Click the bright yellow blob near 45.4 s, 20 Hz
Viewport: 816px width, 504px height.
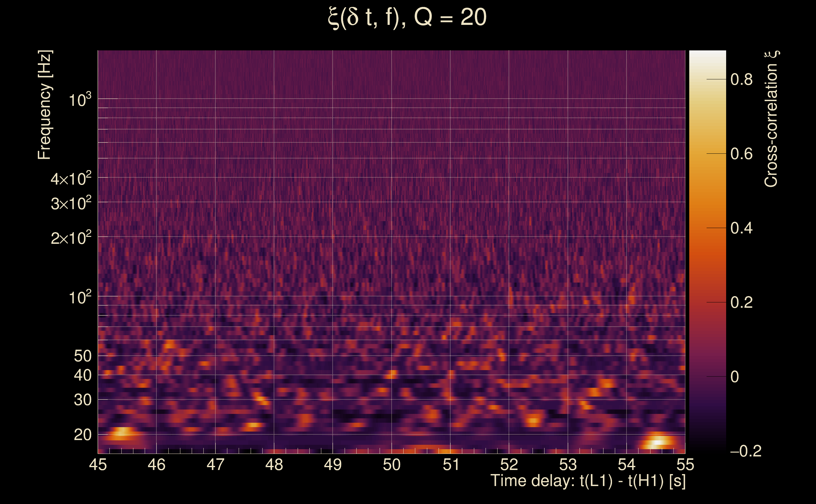pyautogui.click(x=122, y=432)
